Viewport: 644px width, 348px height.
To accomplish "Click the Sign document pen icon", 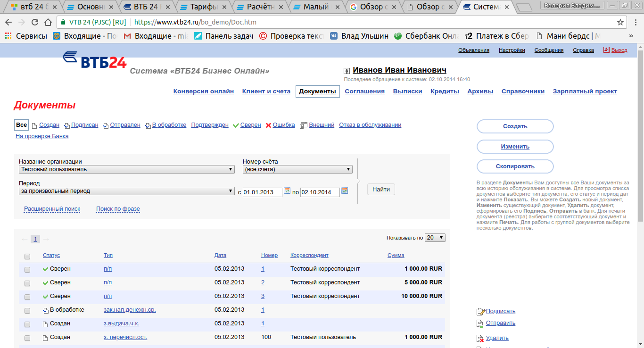I will [480, 311].
